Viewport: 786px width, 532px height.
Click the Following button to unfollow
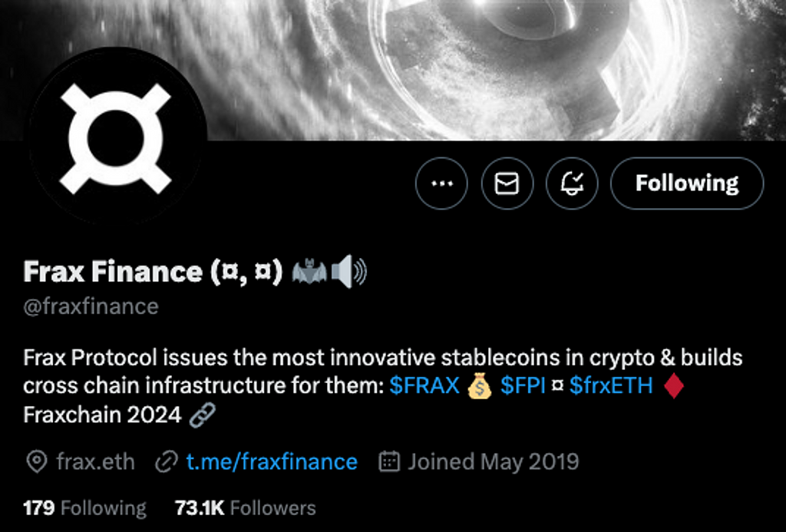coord(687,183)
